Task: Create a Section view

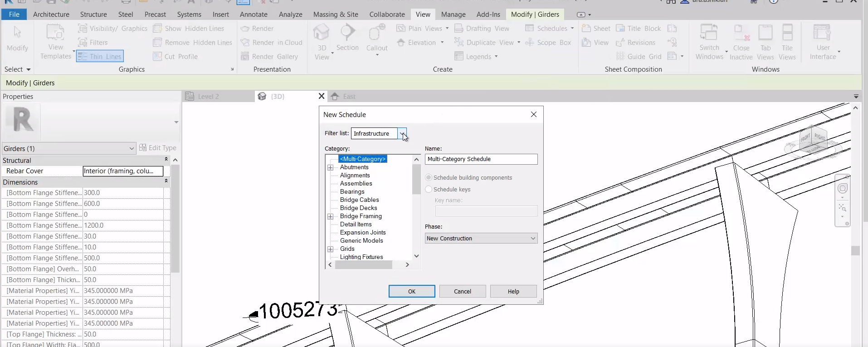Action: tap(347, 38)
